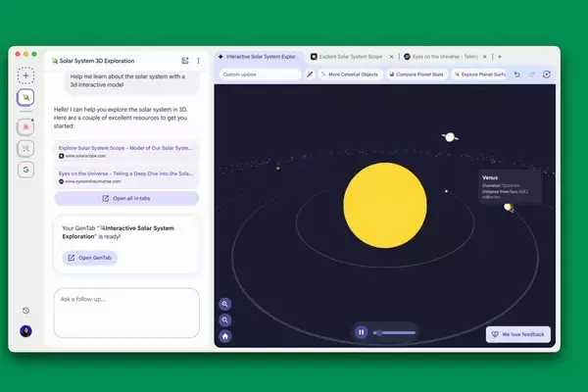The width and height of the screenshot is (588, 392).
Task: Click the Ask a follow-up text box
Action: [126, 313]
